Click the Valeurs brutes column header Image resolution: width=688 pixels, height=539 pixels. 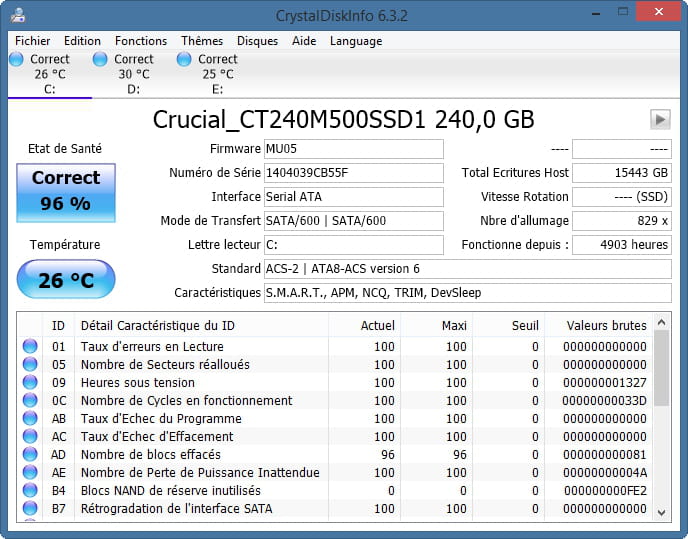(599, 325)
